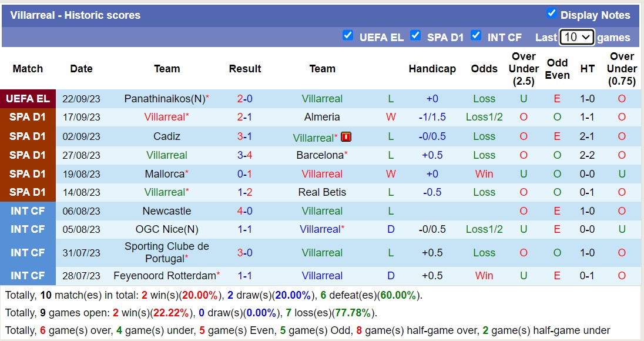The width and height of the screenshot is (644, 341).
Task: Click the red card icon beside Villarreal
Action: point(346,137)
